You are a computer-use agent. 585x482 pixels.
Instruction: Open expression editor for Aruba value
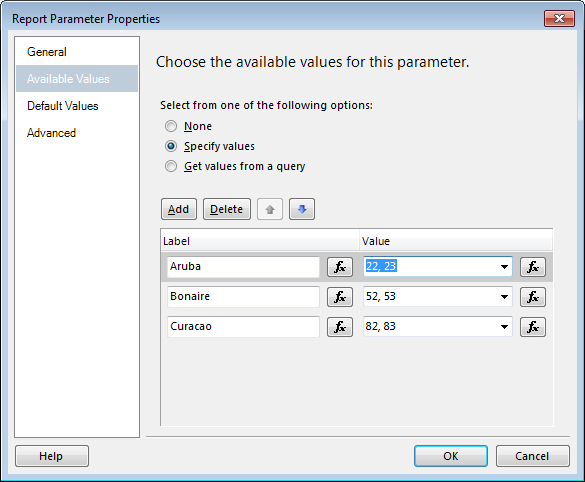click(533, 267)
